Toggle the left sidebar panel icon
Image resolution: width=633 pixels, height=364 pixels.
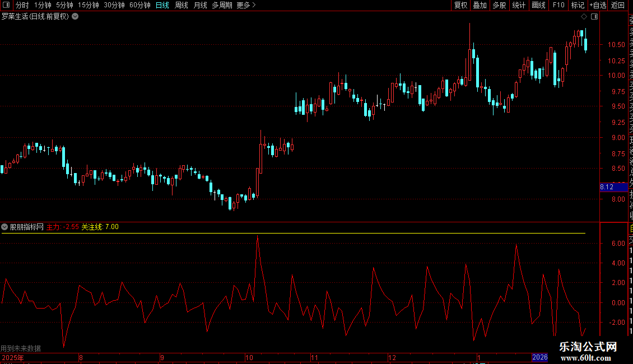pyautogui.click(x=6, y=5)
